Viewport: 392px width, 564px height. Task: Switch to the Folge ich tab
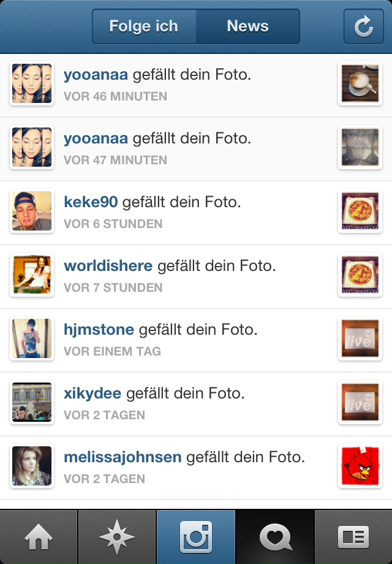pyautogui.click(x=144, y=26)
